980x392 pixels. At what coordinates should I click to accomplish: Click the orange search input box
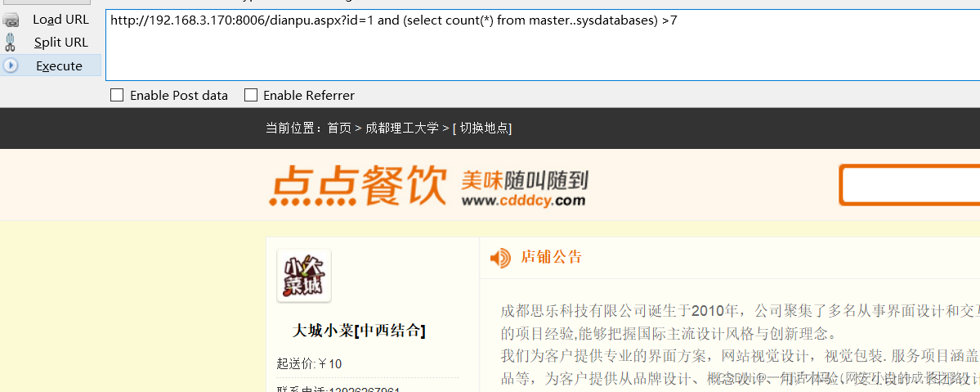(x=910, y=185)
